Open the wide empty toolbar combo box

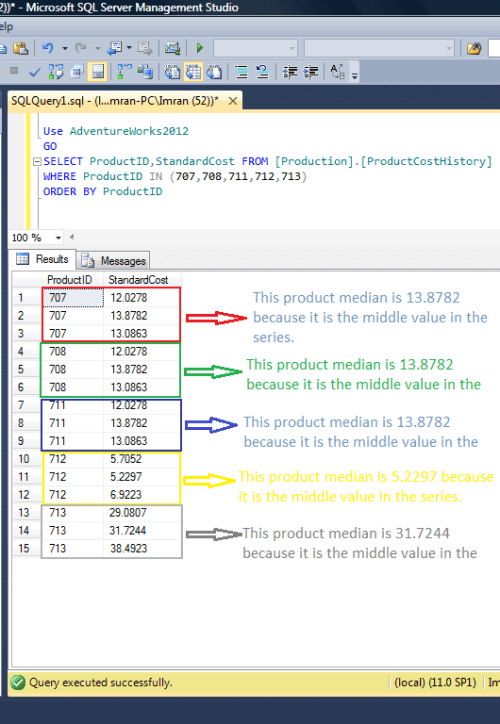click(x=379, y=48)
